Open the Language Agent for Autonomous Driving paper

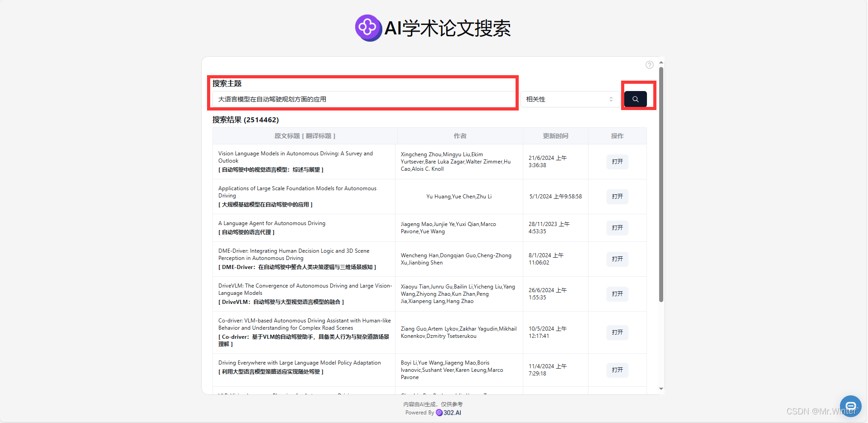(617, 228)
